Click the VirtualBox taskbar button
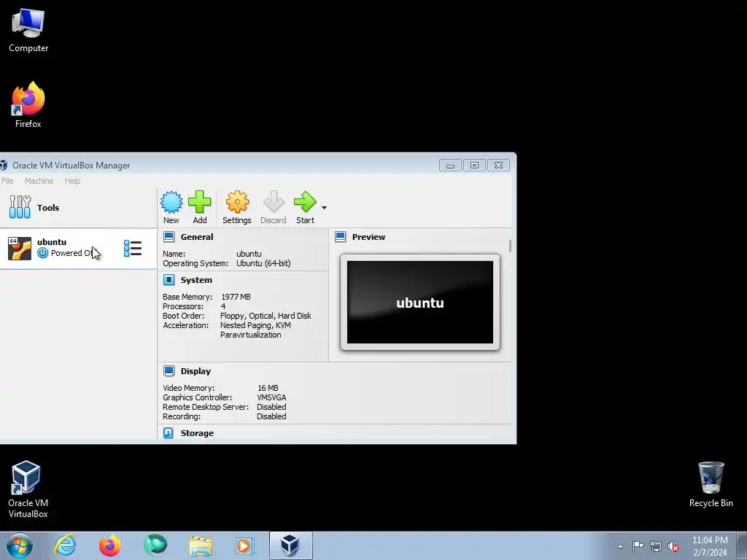 290,545
